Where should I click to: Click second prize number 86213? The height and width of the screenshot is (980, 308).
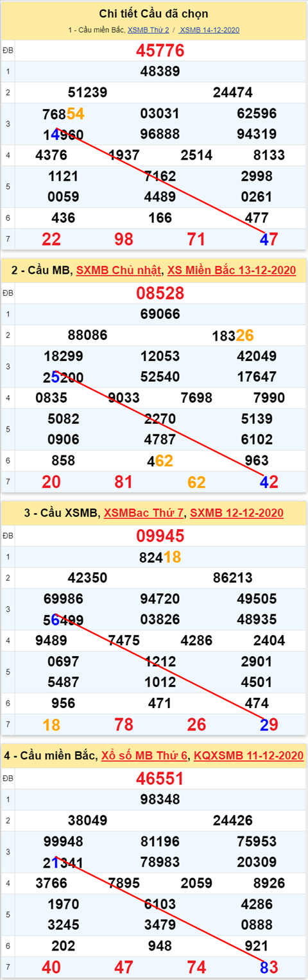tap(232, 577)
